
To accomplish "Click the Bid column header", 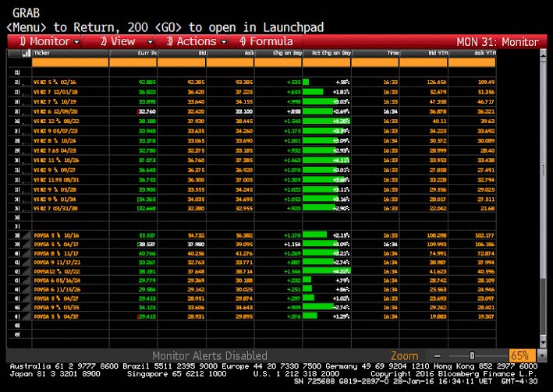I will (x=182, y=53).
